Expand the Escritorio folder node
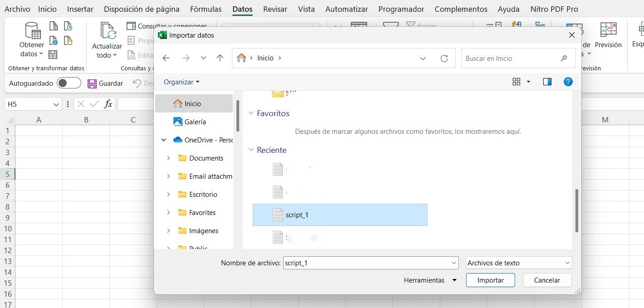The height and width of the screenshot is (308, 644). point(168,195)
